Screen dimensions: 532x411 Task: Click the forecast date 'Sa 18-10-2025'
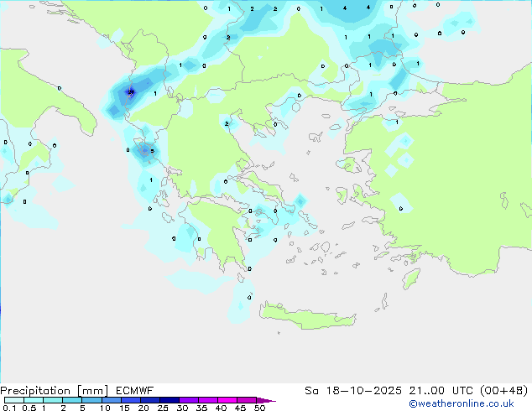click(x=353, y=391)
